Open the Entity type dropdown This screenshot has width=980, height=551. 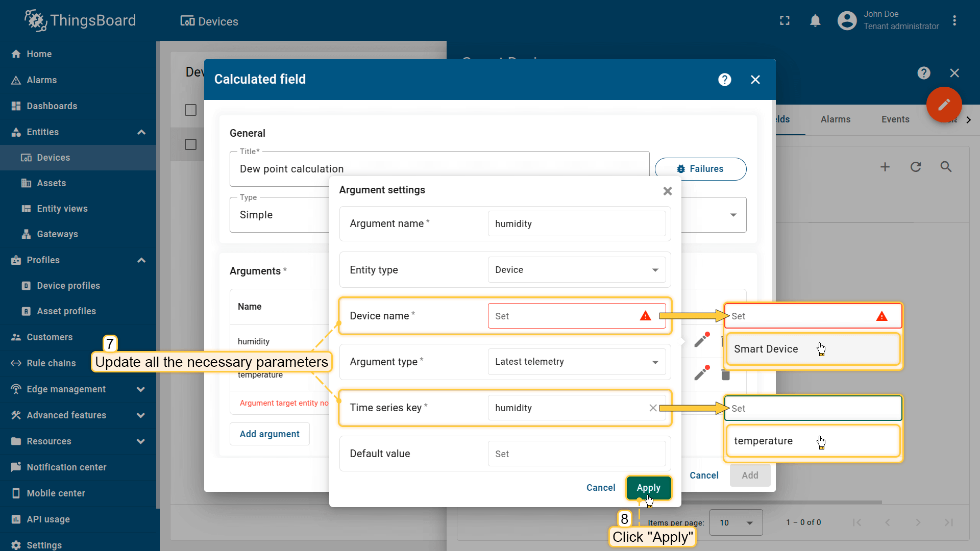pos(576,270)
